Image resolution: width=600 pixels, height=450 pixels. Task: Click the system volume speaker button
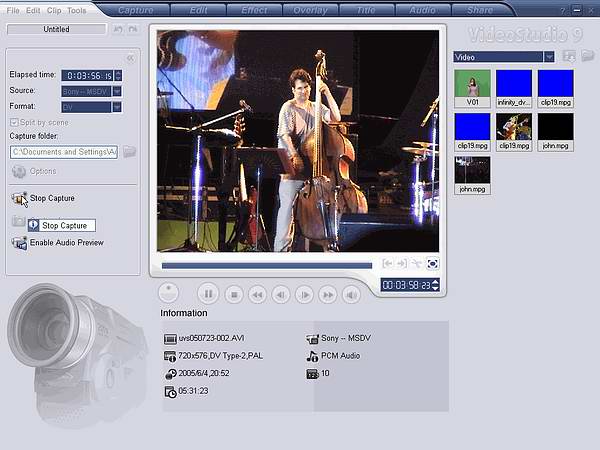tap(351, 294)
